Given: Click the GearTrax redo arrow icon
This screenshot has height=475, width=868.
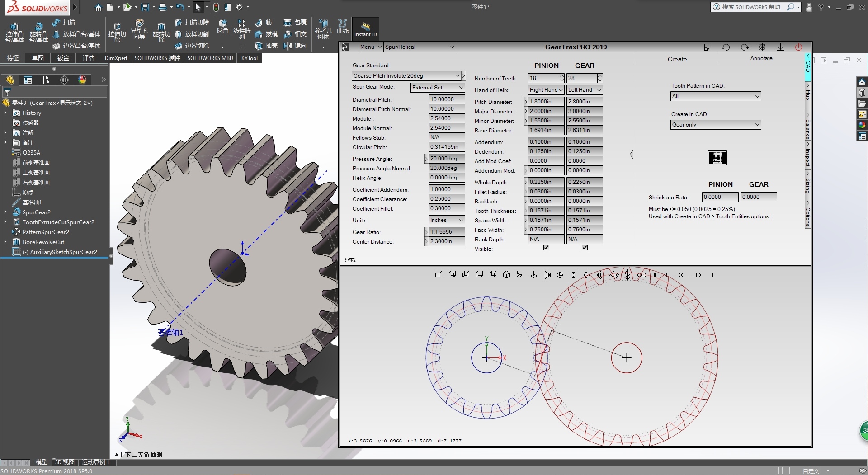Looking at the screenshot, I should click(745, 47).
